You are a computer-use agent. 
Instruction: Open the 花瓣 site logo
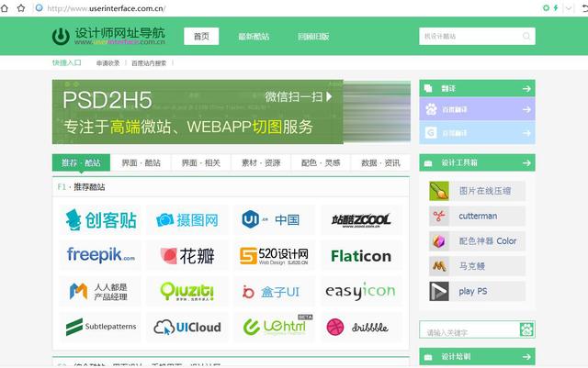click(x=187, y=255)
